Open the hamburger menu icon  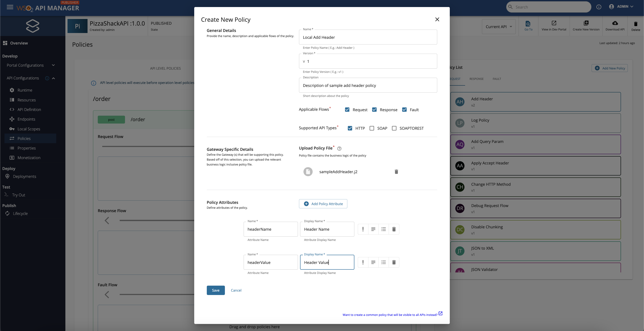[x=10, y=7]
